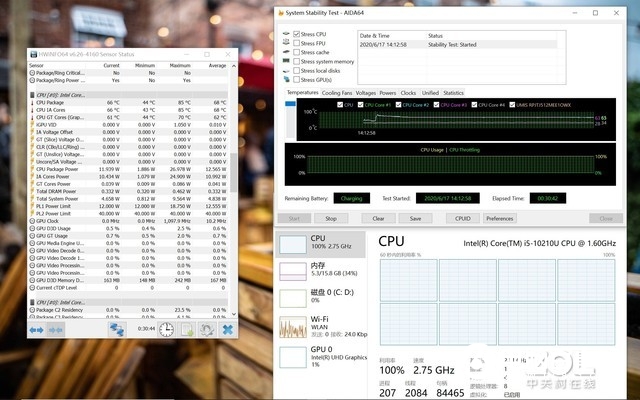Screen dimensions: 640x400
Task: Click the clock reset timer icon
Action: pos(166,329)
